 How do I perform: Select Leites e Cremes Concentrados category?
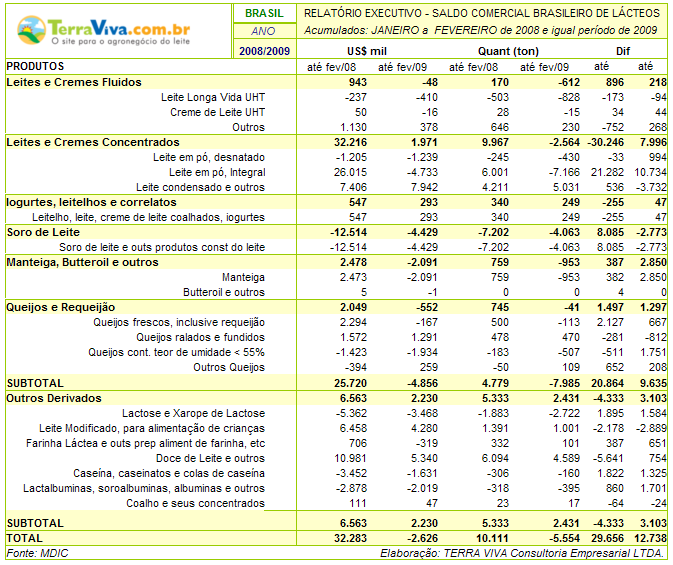[93, 142]
